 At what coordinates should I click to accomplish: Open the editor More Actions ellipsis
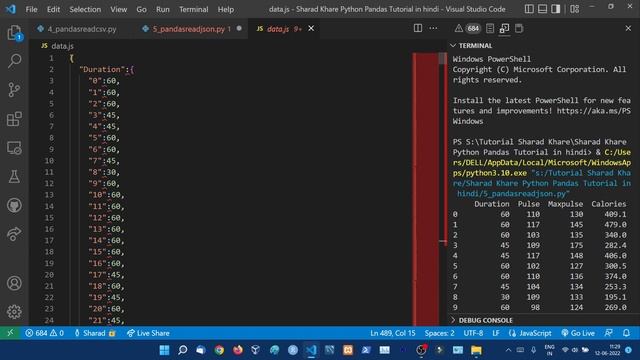[x=433, y=28]
